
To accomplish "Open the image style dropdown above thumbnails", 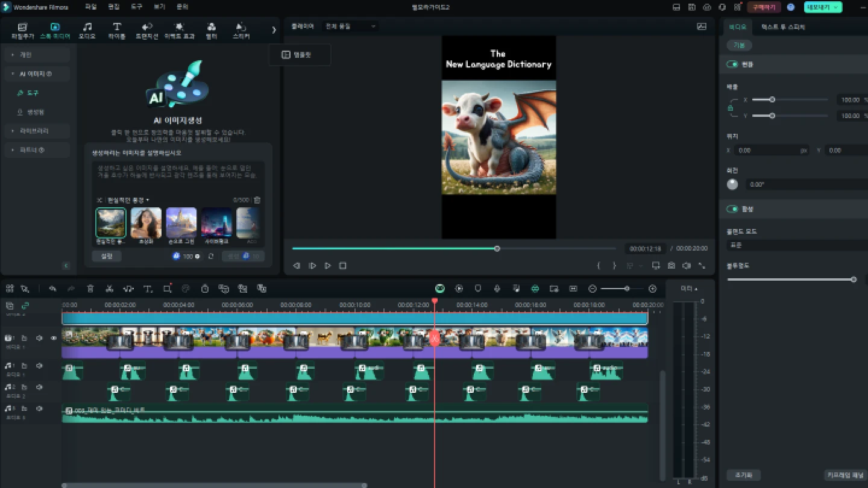I will (x=127, y=200).
